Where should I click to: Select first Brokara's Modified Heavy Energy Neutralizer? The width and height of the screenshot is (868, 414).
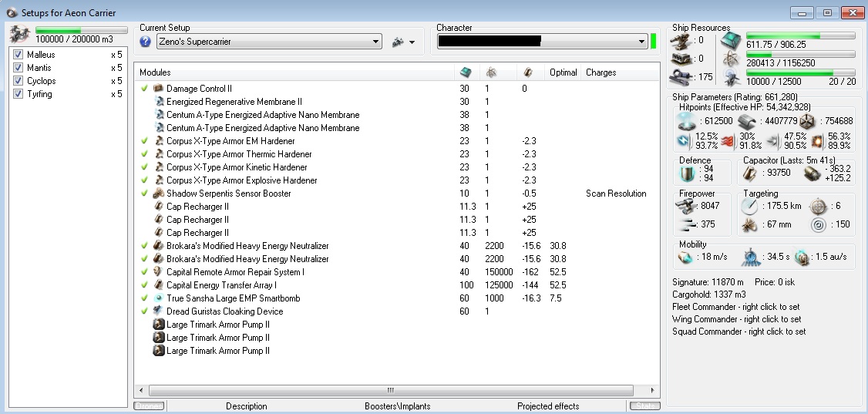396,246
